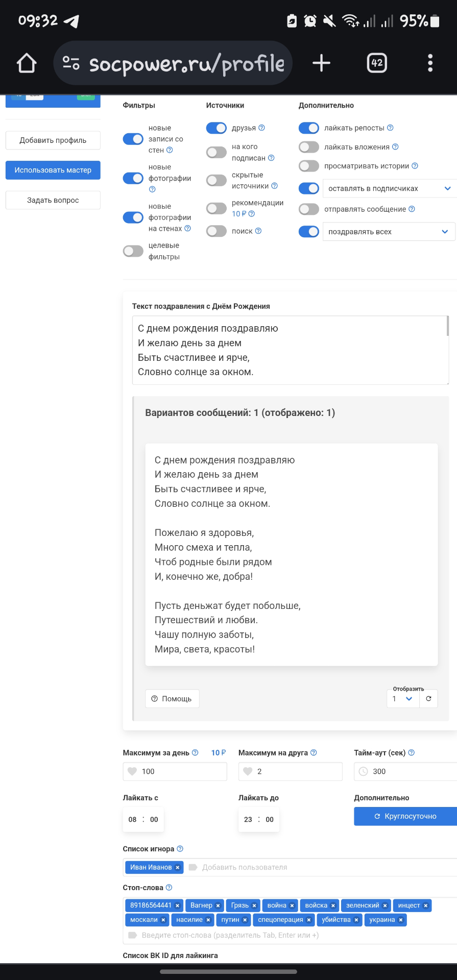Open the поздравлять всех dropdown
Viewport: 457px width, 980px height.
pos(388,232)
